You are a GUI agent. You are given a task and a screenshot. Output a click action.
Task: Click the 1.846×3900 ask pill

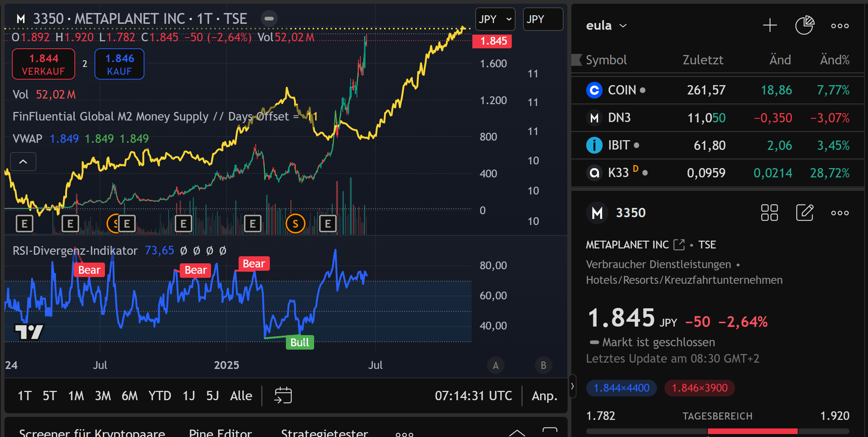[699, 388]
